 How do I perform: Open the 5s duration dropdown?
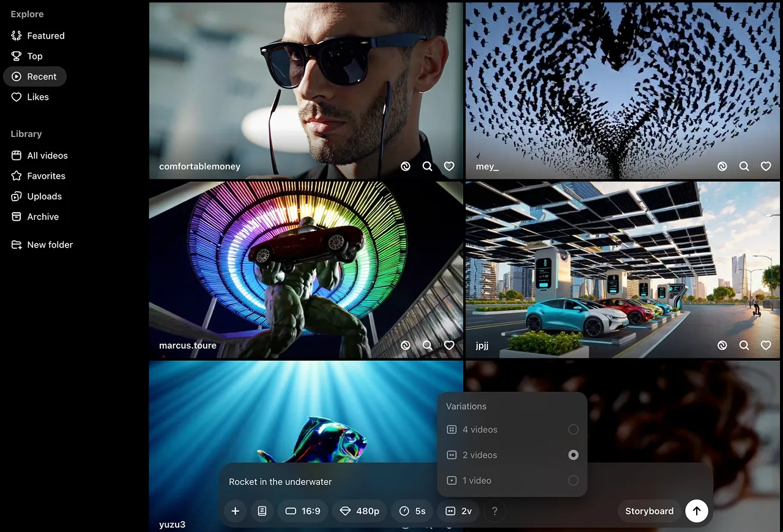click(412, 511)
